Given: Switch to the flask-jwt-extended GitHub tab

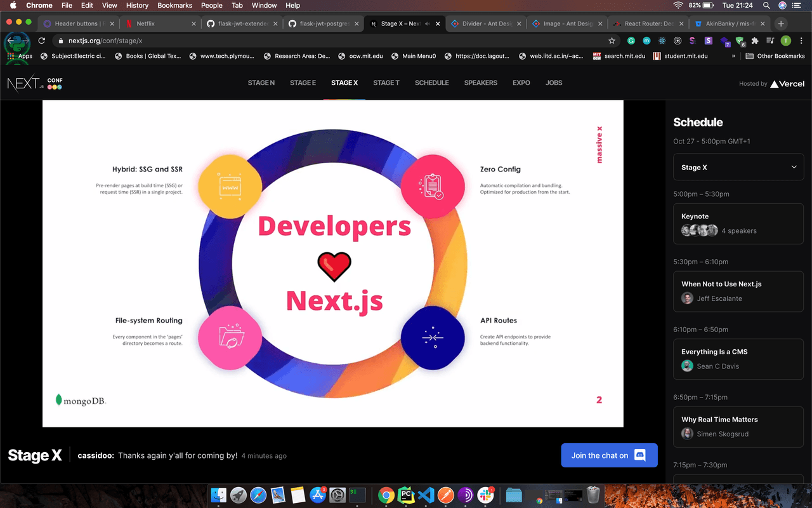Looking at the screenshot, I should click(242, 23).
